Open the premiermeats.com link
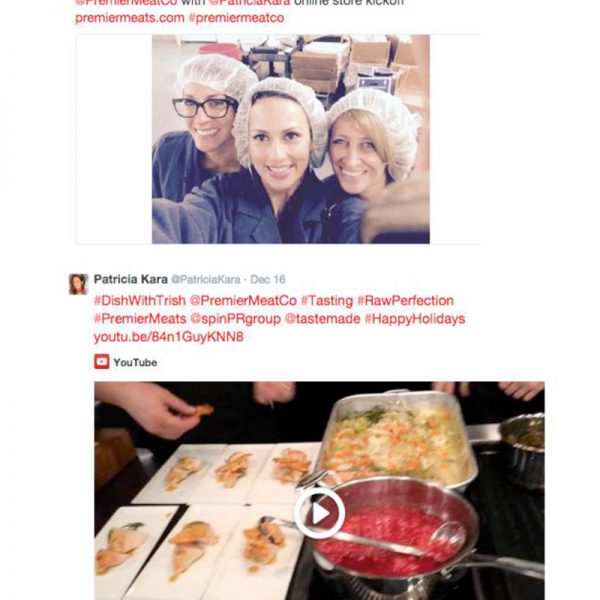This screenshot has width=600, height=600. [x=130, y=18]
